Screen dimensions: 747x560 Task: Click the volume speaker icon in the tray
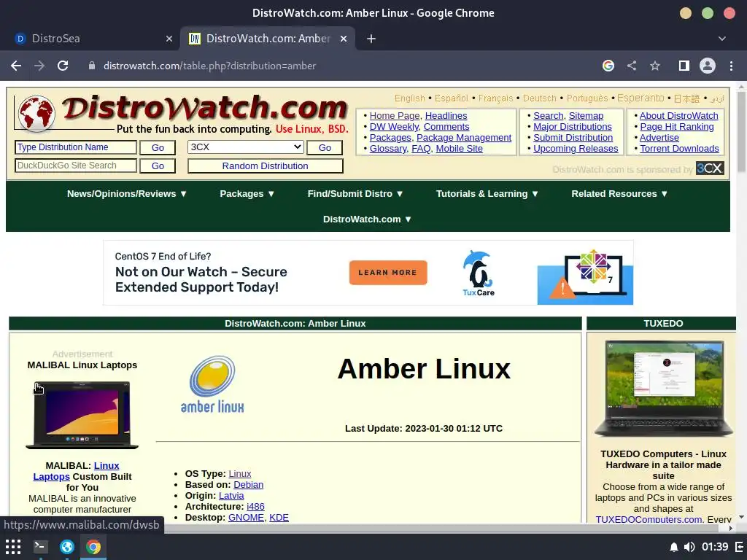coord(689,547)
